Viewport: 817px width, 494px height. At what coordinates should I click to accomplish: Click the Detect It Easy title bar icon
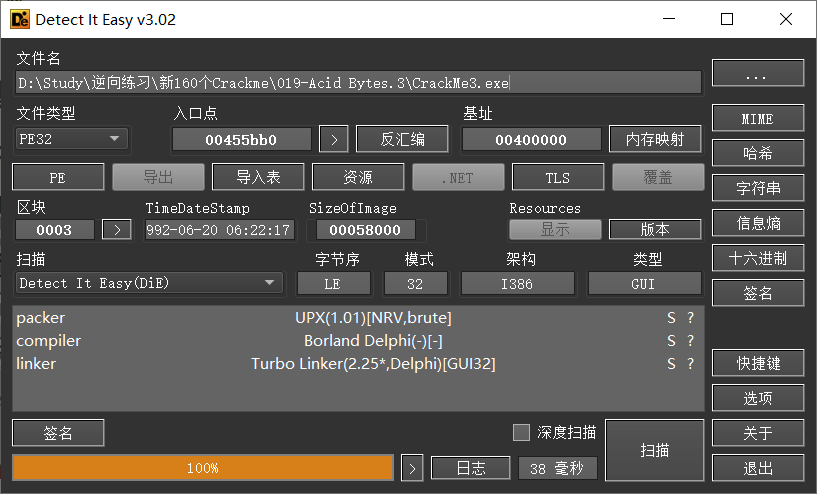(20, 19)
